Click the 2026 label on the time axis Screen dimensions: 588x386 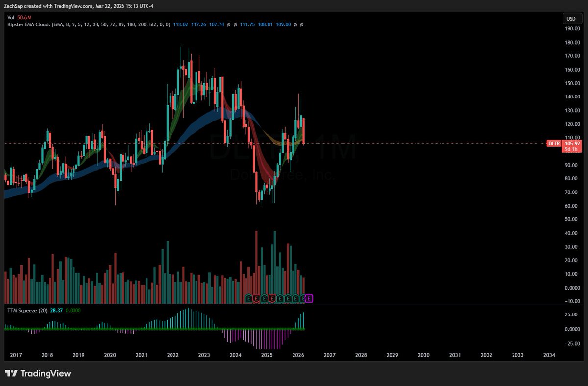[298, 355]
